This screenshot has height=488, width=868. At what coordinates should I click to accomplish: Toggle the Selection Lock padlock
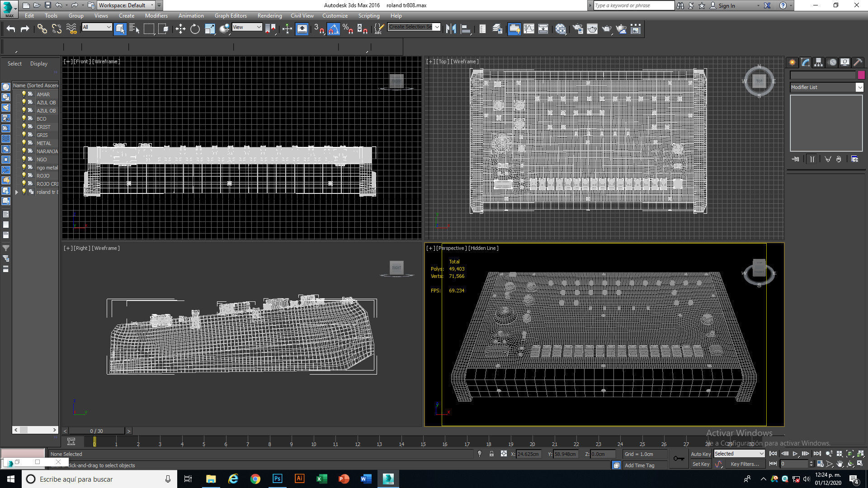(x=491, y=454)
